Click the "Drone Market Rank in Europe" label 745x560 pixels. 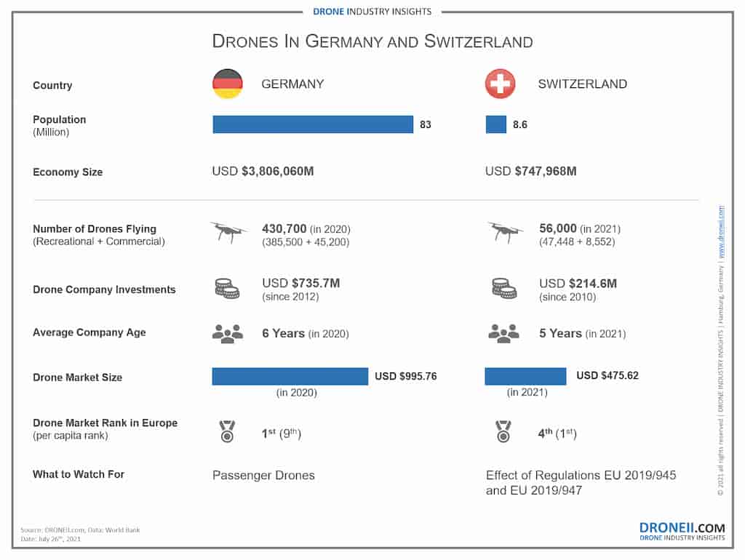coord(105,423)
